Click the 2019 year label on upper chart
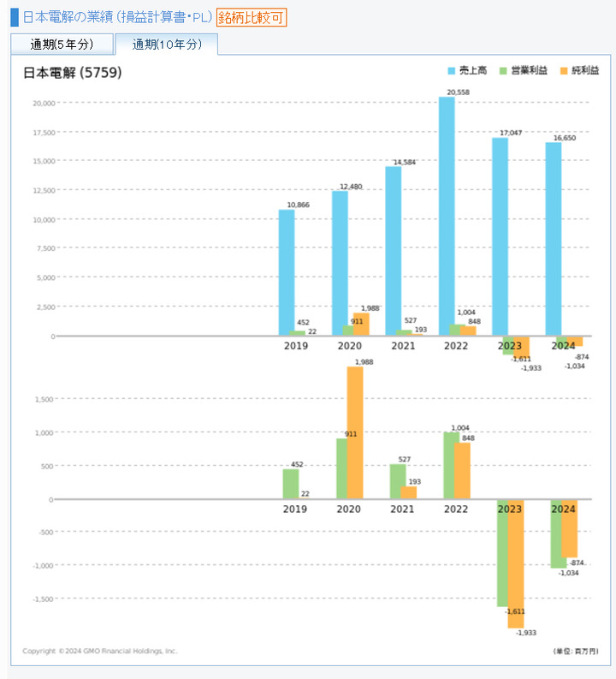The image size is (616, 679). coord(296,346)
